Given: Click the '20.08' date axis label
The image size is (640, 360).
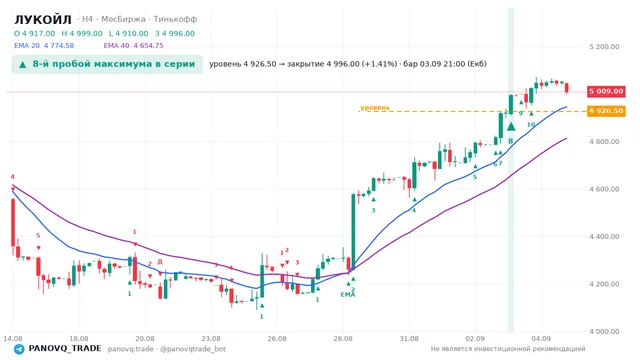Looking at the screenshot, I should [x=145, y=339].
